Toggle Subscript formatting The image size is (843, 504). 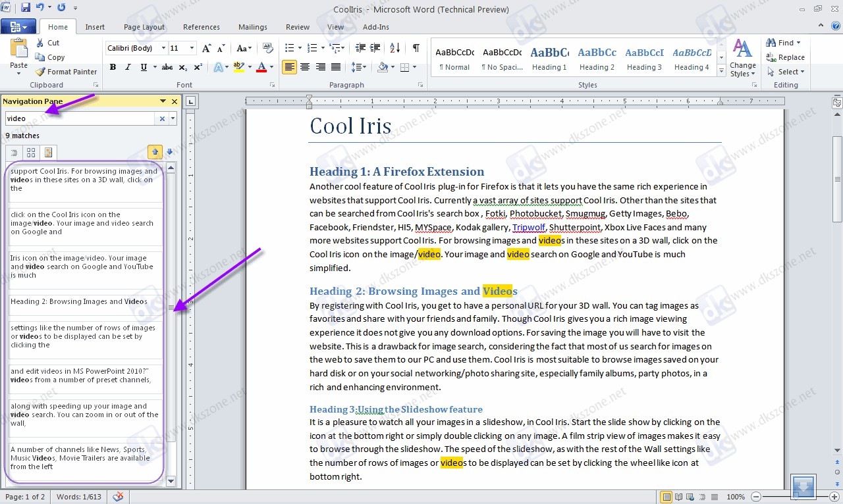(182, 67)
